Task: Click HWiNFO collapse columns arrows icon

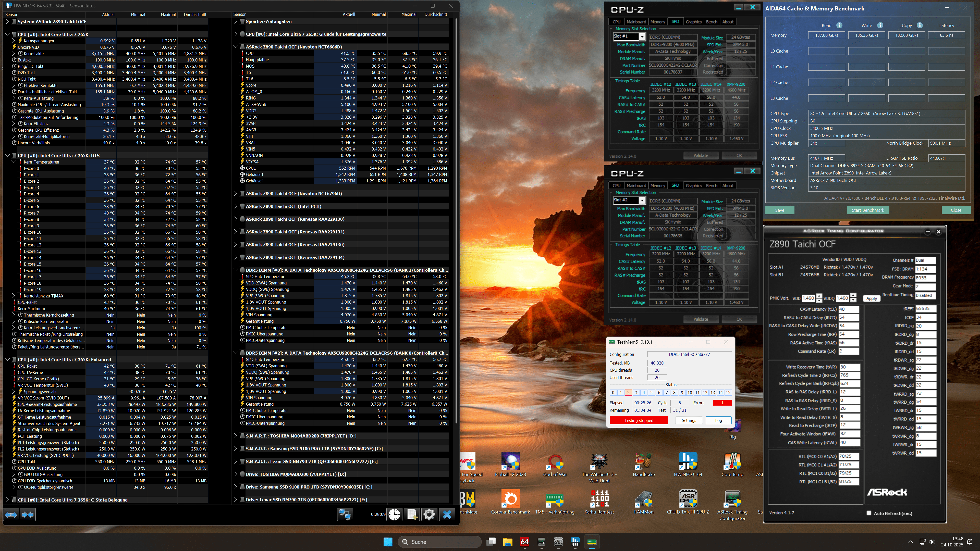Action: [x=27, y=515]
